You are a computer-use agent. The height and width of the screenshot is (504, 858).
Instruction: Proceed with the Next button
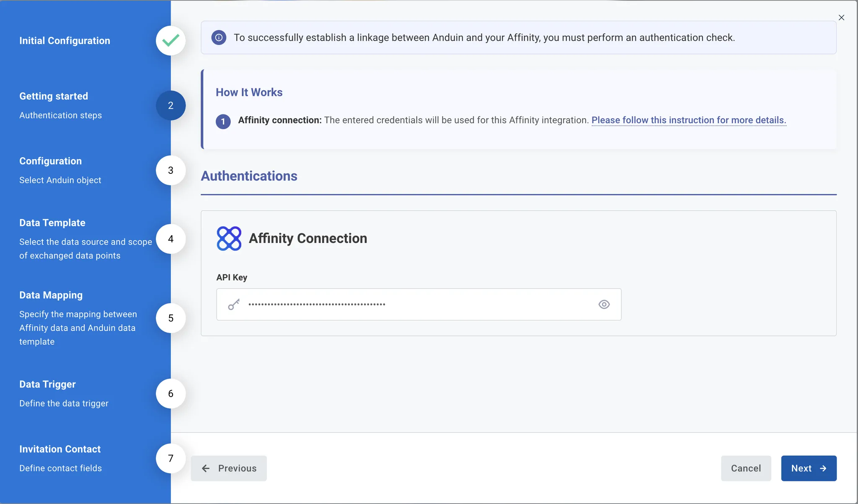[x=809, y=468]
